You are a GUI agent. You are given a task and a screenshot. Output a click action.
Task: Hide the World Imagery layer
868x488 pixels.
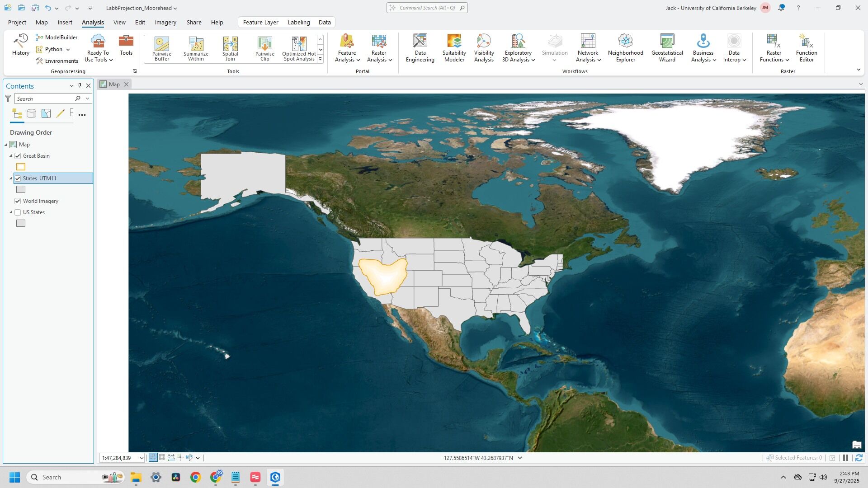click(18, 201)
